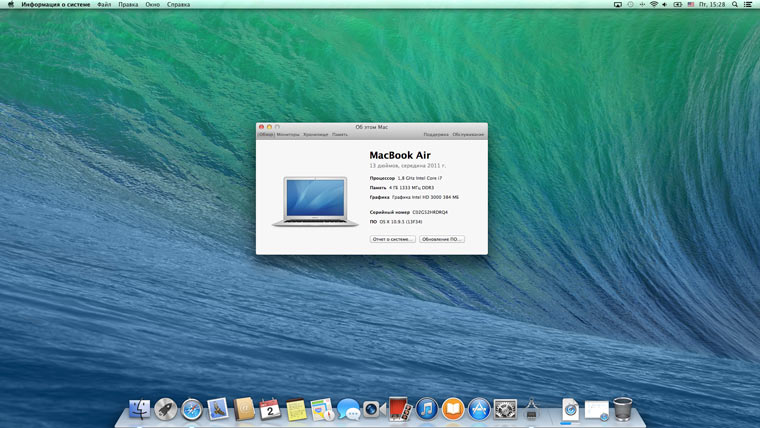
Task: Open Safari document stack in Dock
Action: pyautogui.click(x=570, y=410)
